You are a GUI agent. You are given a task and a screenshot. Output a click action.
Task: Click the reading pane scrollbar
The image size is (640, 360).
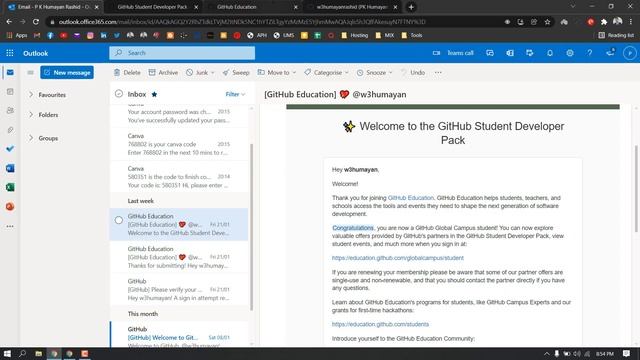pyautogui.click(x=636, y=189)
